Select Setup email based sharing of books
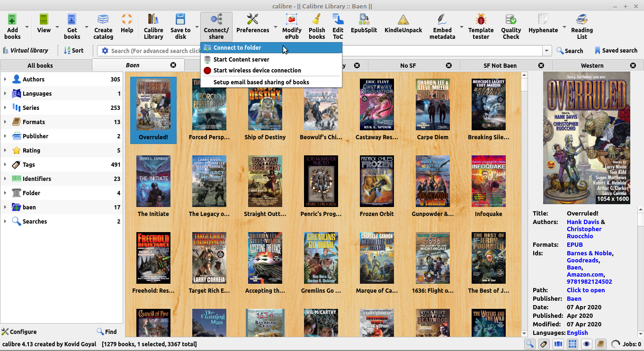Viewport: 644px width, 351px height. [x=271, y=82]
